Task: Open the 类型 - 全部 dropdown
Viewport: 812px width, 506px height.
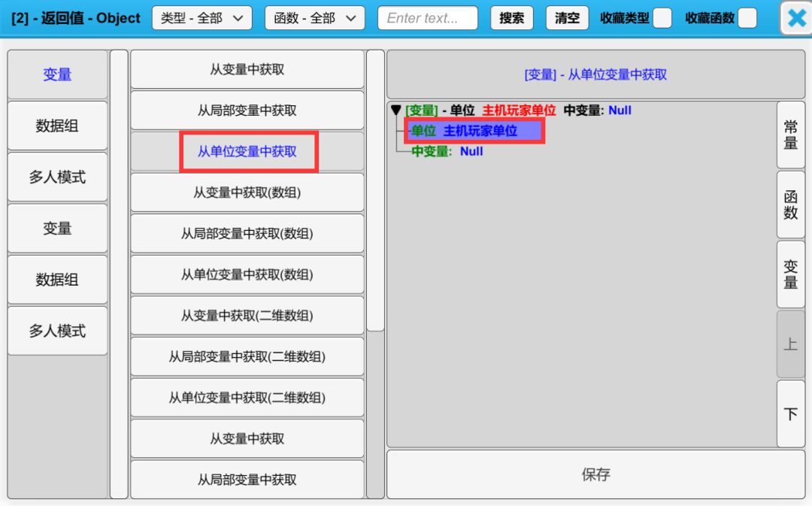Action: coord(201,18)
